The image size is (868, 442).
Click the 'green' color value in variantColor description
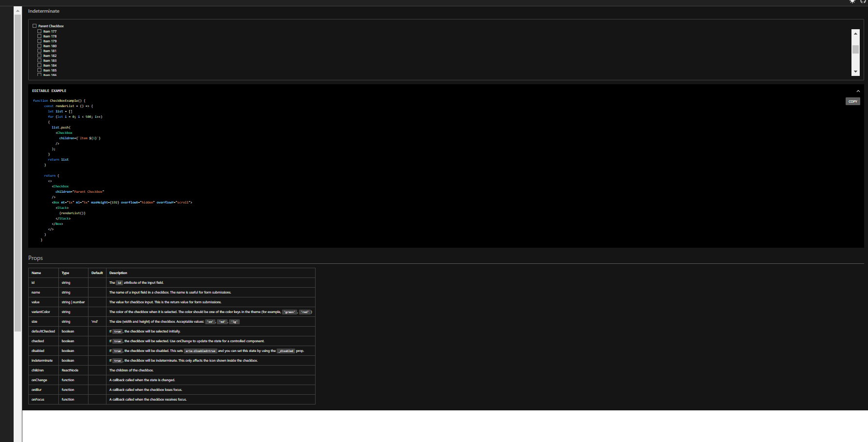(289, 312)
